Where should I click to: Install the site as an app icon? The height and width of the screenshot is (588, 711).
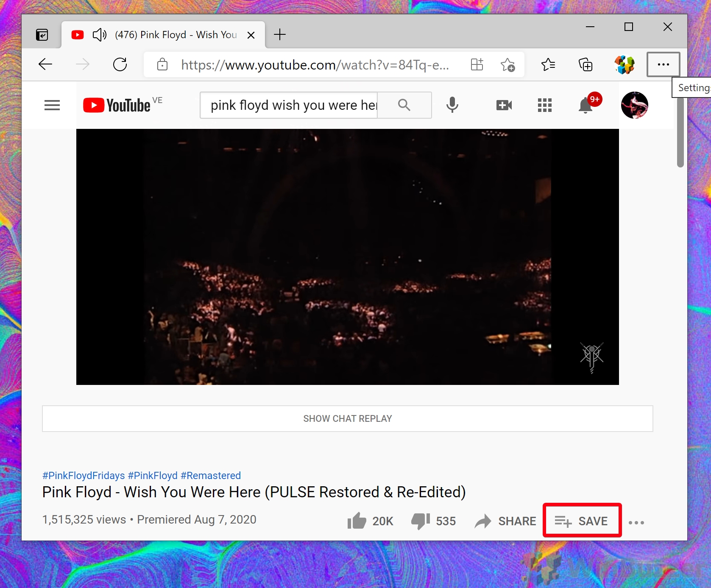477,64
